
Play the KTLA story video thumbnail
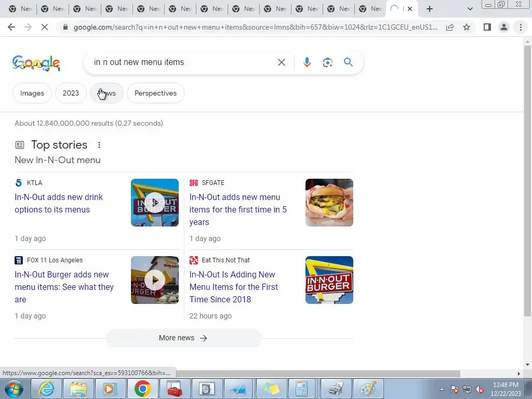[155, 203]
